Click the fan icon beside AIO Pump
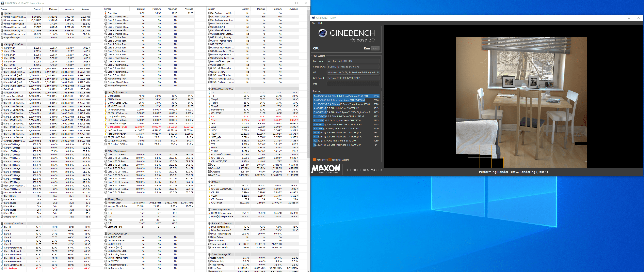 coord(209,175)
